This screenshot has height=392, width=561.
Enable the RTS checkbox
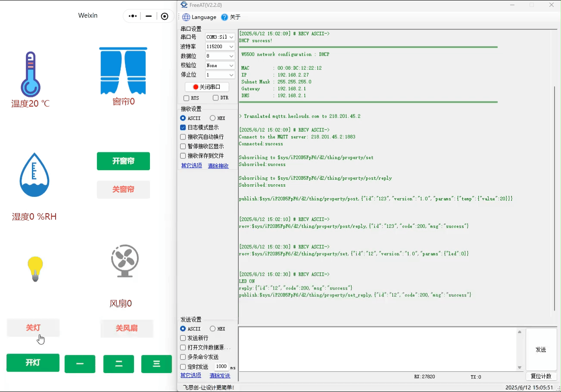tap(187, 98)
